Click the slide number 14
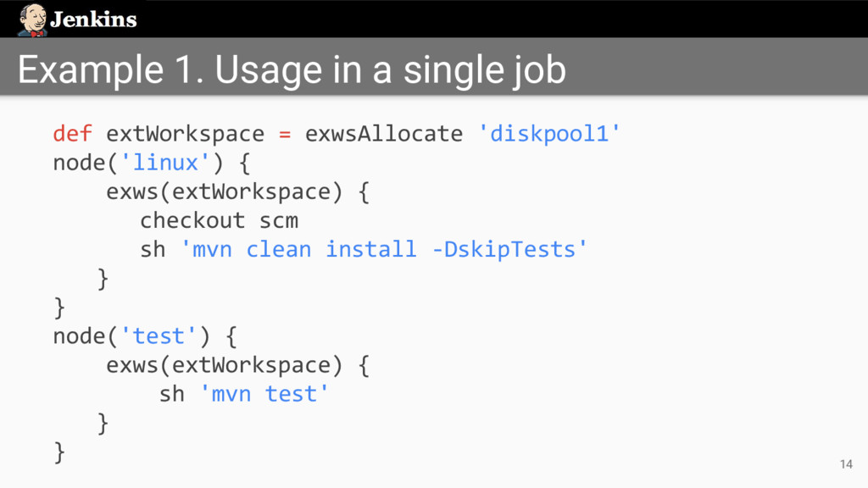 [x=845, y=463]
